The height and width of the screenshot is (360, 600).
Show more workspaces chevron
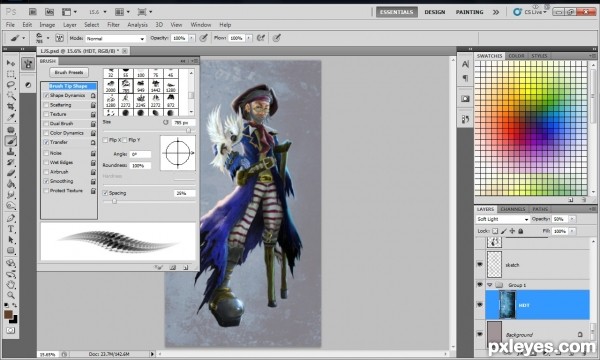[496, 12]
